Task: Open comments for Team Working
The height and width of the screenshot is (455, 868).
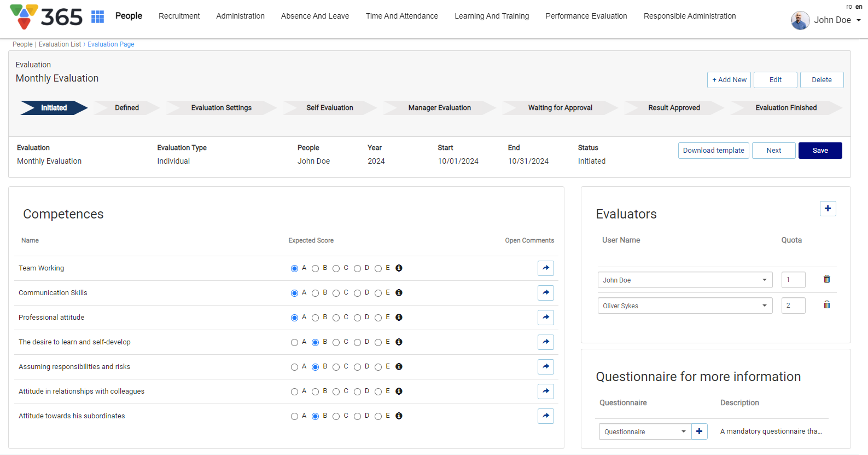Action: (x=545, y=268)
